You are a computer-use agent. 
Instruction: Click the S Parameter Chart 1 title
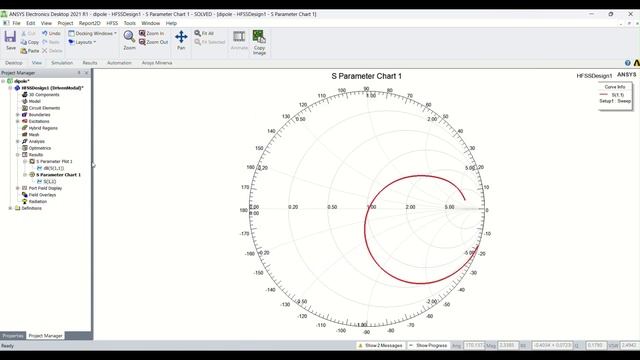pyautogui.click(x=367, y=76)
